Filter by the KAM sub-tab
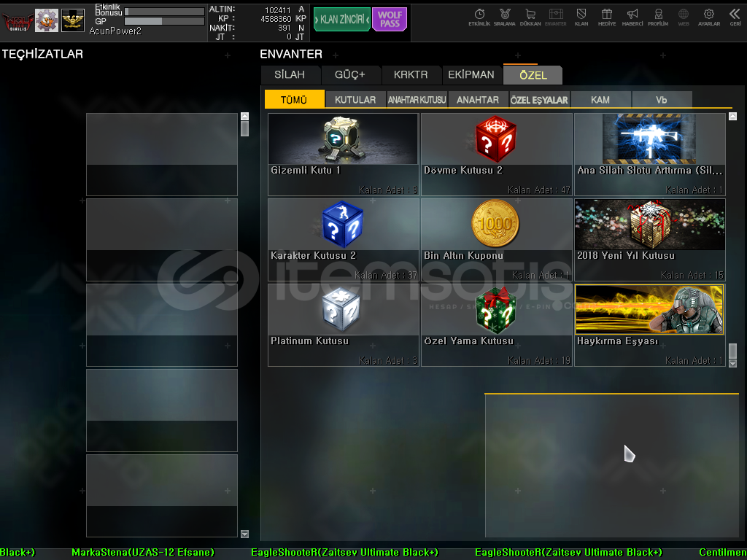Image resolution: width=747 pixels, height=560 pixels. click(x=600, y=99)
